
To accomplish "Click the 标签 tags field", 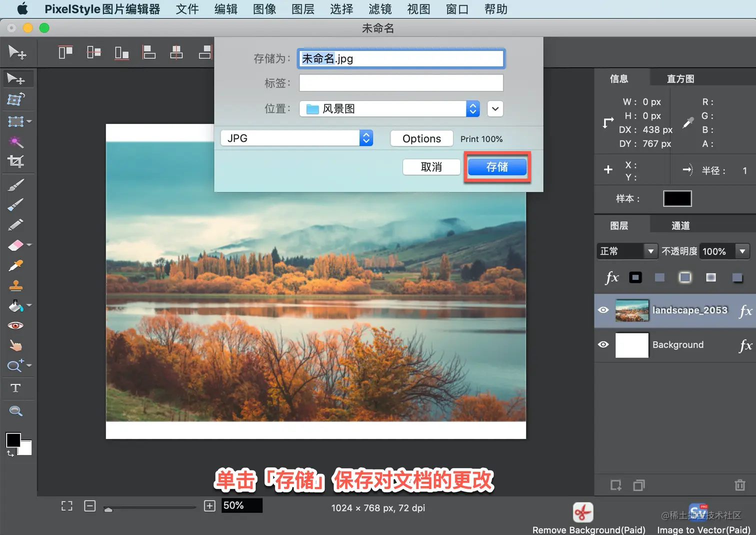I will pos(401,83).
